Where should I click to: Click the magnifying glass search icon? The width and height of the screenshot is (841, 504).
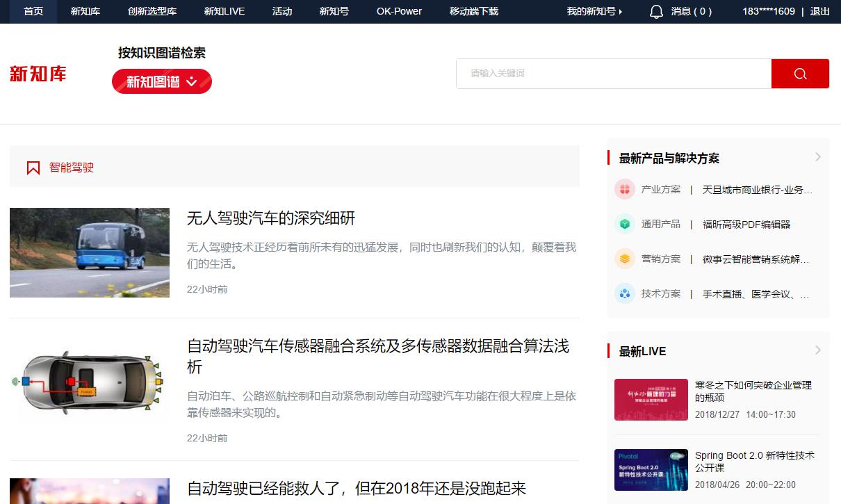800,73
